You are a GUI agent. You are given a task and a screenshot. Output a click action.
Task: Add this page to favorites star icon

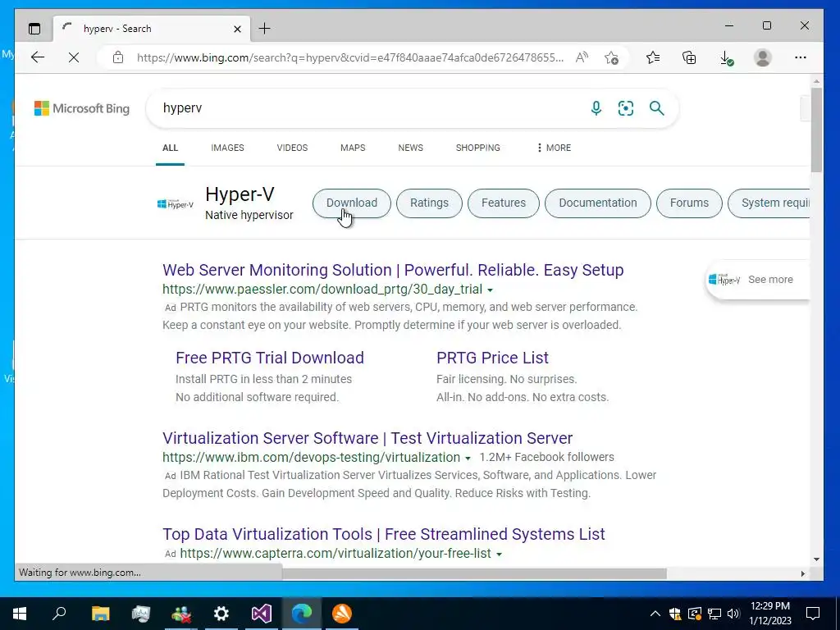[611, 57]
